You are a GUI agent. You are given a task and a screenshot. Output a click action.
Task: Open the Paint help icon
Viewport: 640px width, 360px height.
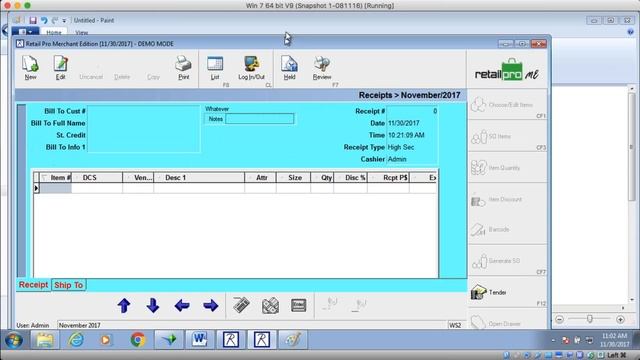631,32
